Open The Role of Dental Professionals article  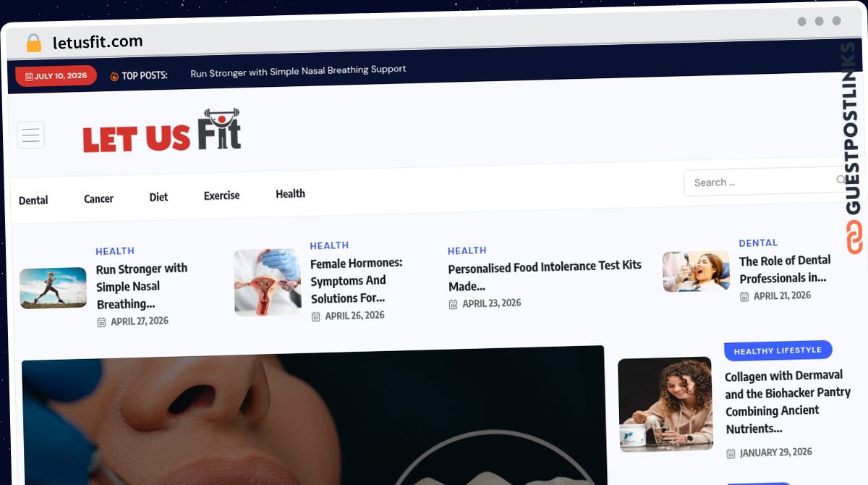coord(785,269)
